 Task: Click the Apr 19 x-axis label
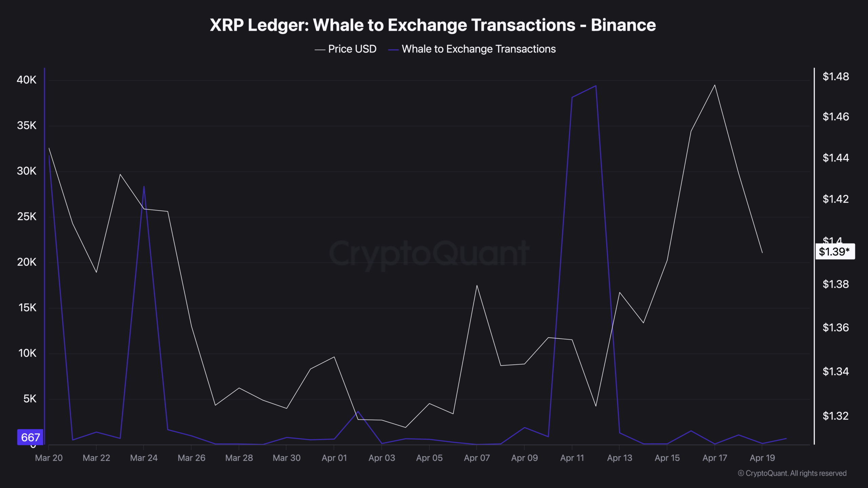(x=762, y=458)
